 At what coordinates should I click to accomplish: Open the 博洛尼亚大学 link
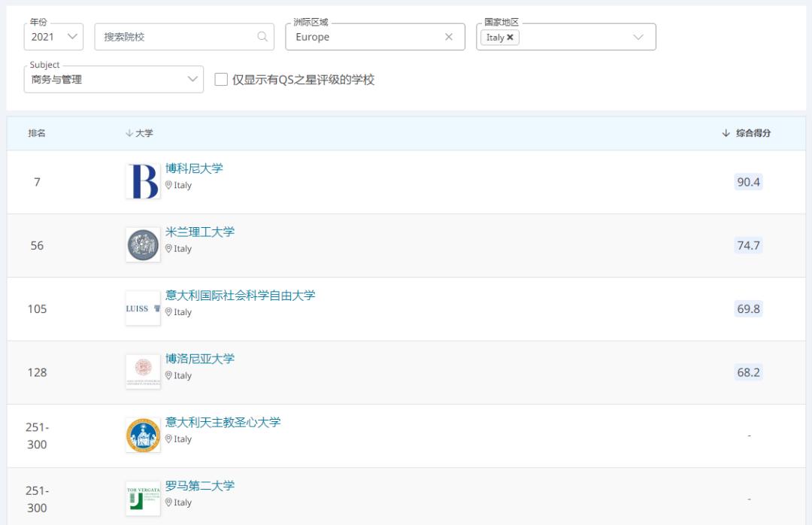click(200, 359)
